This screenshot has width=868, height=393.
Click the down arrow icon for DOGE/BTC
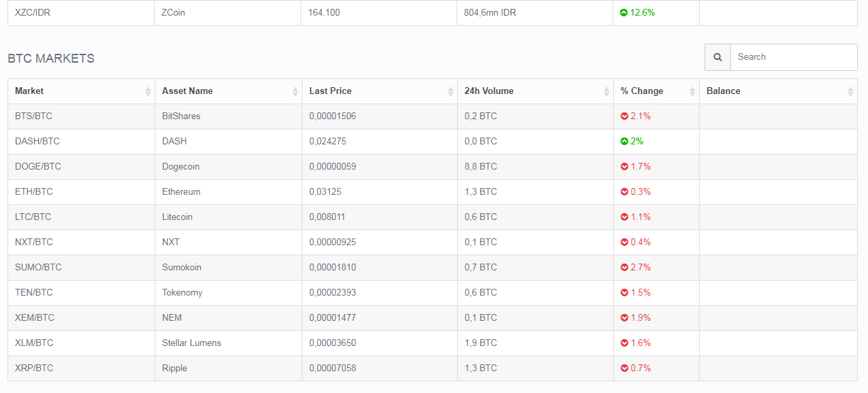pos(624,167)
